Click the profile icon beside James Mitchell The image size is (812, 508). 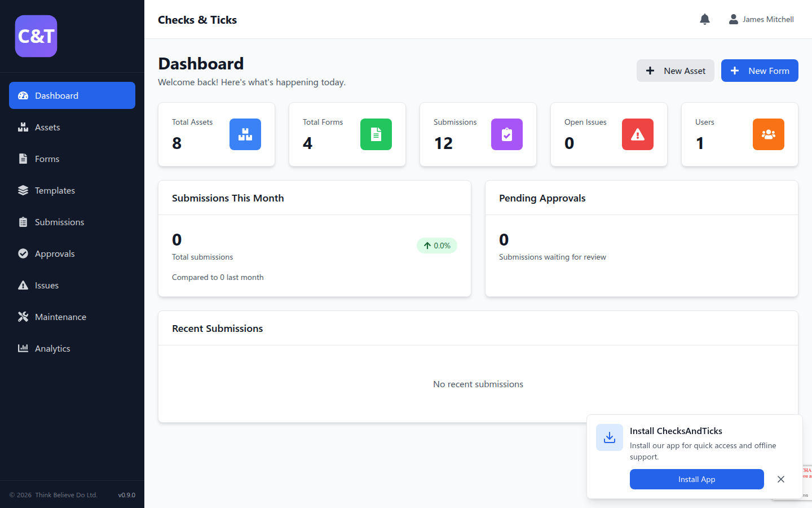[x=733, y=19]
